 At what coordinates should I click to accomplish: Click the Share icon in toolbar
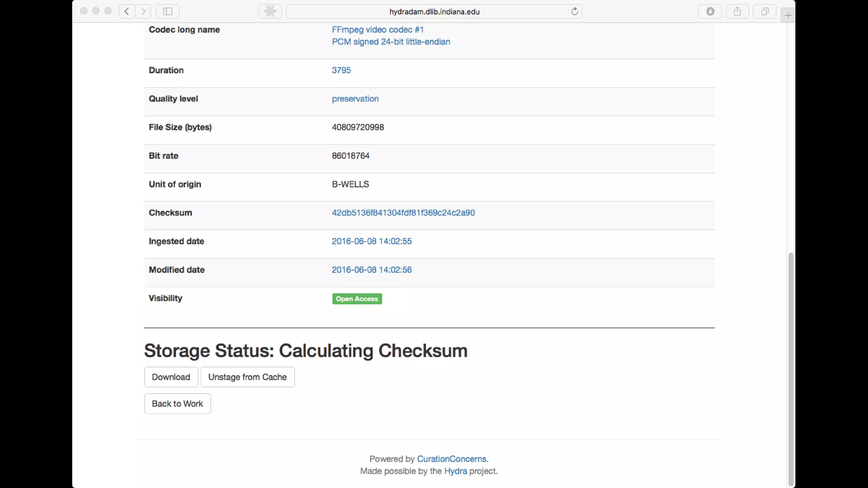[737, 11]
